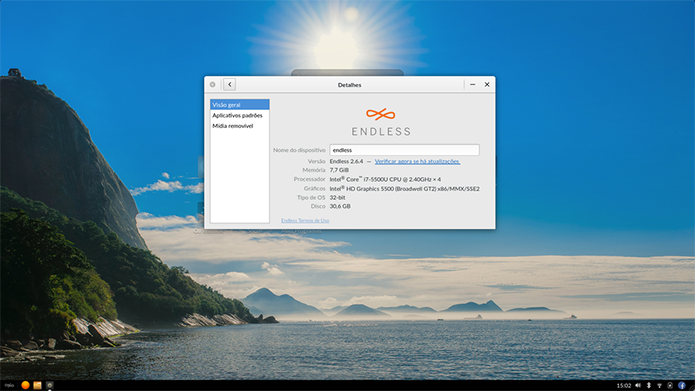Click the Bluetooth icon in system tray
Image resolution: width=695 pixels, height=391 pixels.
tap(649, 386)
